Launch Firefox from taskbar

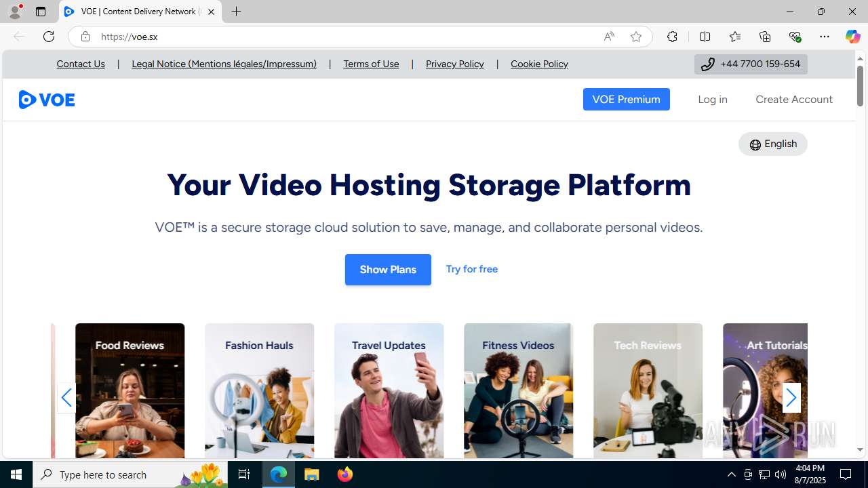tap(345, 474)
